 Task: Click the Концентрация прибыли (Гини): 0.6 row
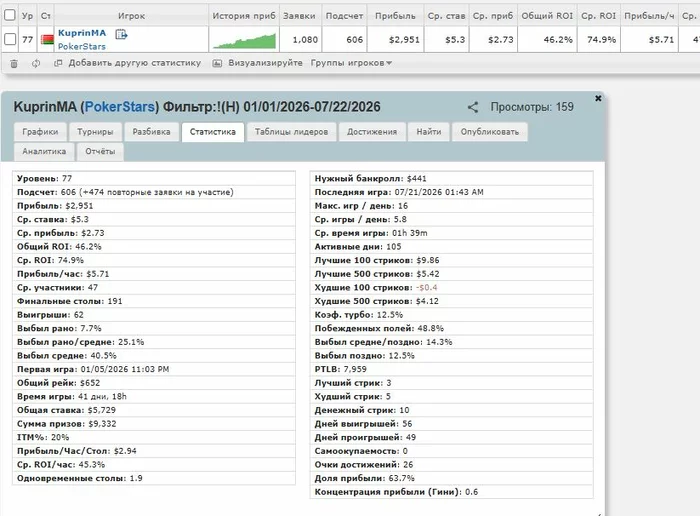tap(452, 492)
